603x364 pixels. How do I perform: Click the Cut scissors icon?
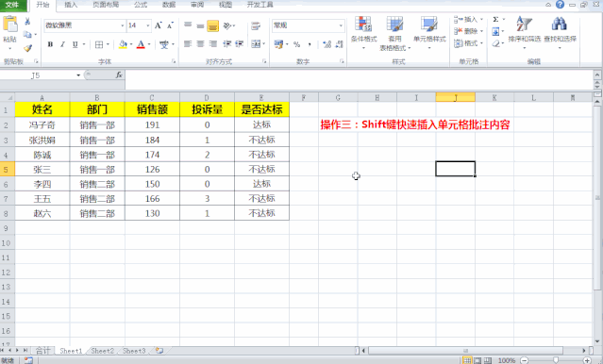tap(27, 22)
